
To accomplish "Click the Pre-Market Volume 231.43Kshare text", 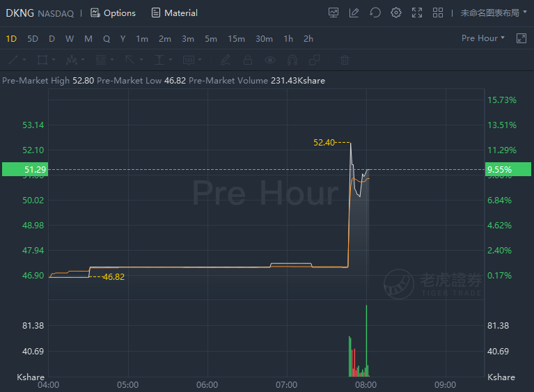I will coord(257,81).
